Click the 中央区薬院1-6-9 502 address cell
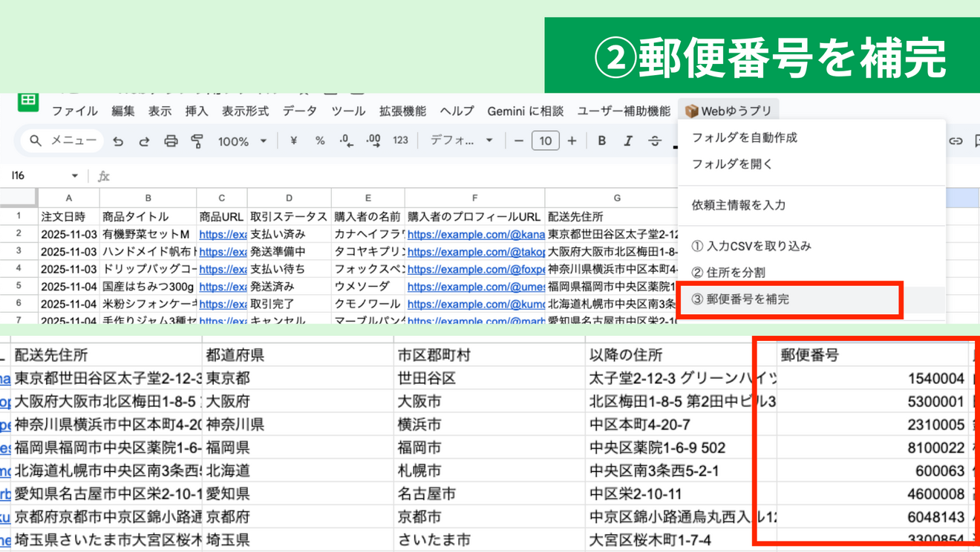 [x=681, y=448]
